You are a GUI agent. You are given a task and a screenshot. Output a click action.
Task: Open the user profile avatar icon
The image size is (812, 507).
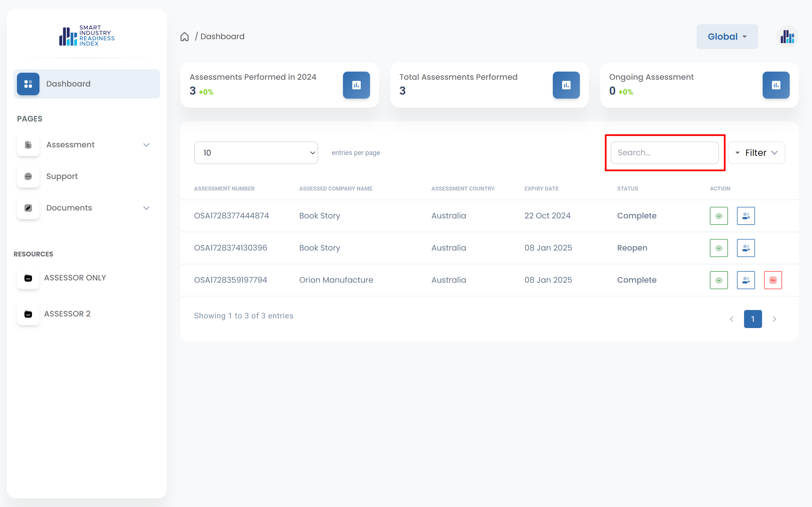(x=787, y=37)
